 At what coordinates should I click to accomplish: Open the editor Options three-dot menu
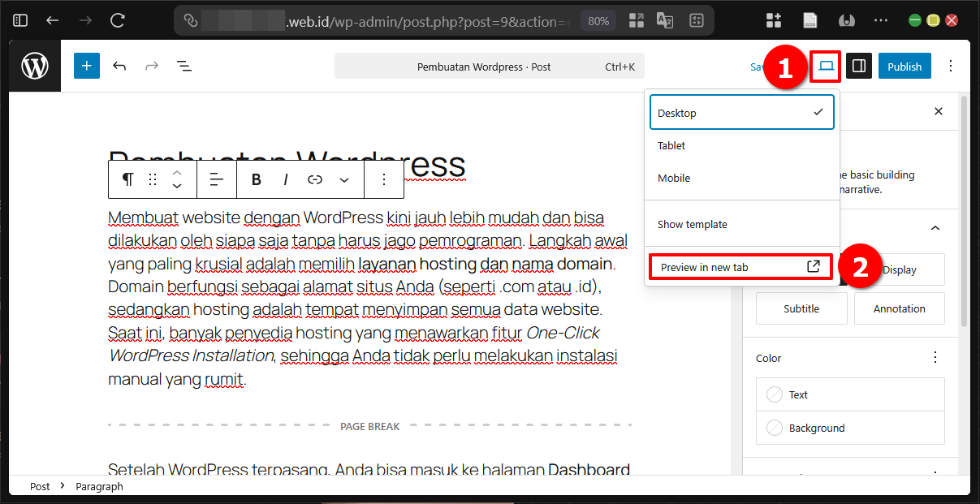(950, 66)
